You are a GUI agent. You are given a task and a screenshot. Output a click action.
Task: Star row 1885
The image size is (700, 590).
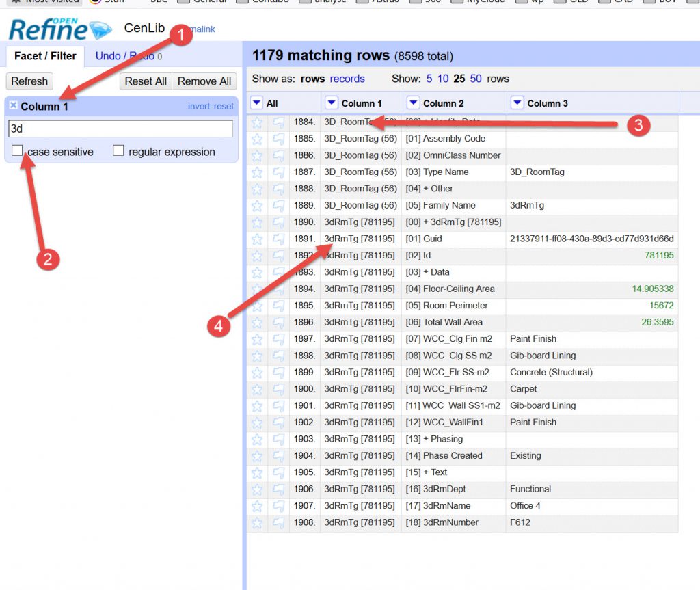(257, 139)
